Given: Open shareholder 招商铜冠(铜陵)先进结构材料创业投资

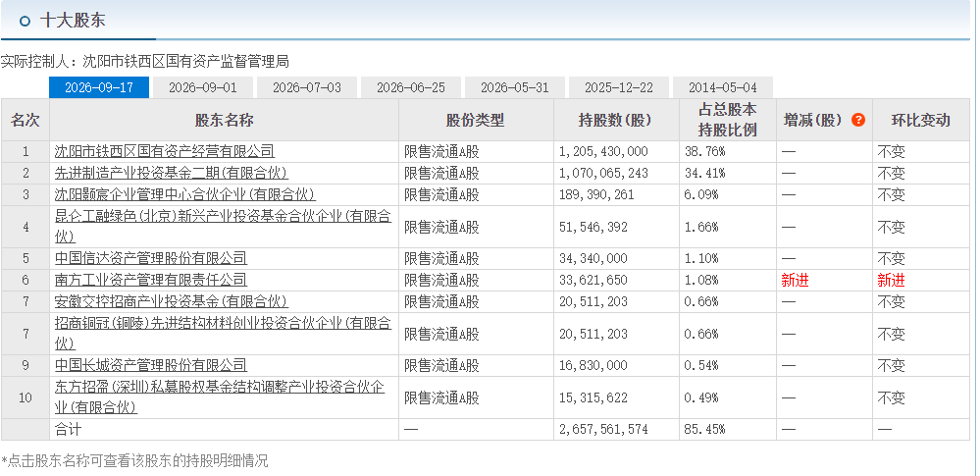Looking at the screenshot, I should pos(223,334).
